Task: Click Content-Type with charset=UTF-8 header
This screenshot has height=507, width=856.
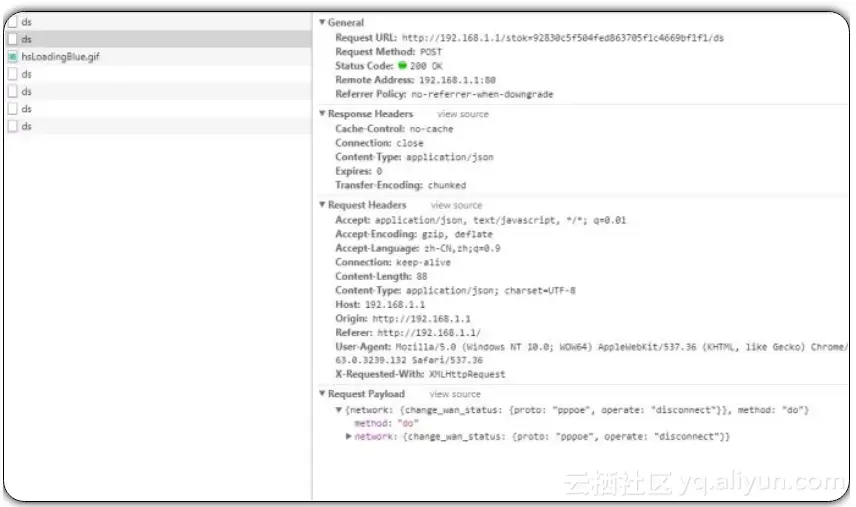Action: 455,290
